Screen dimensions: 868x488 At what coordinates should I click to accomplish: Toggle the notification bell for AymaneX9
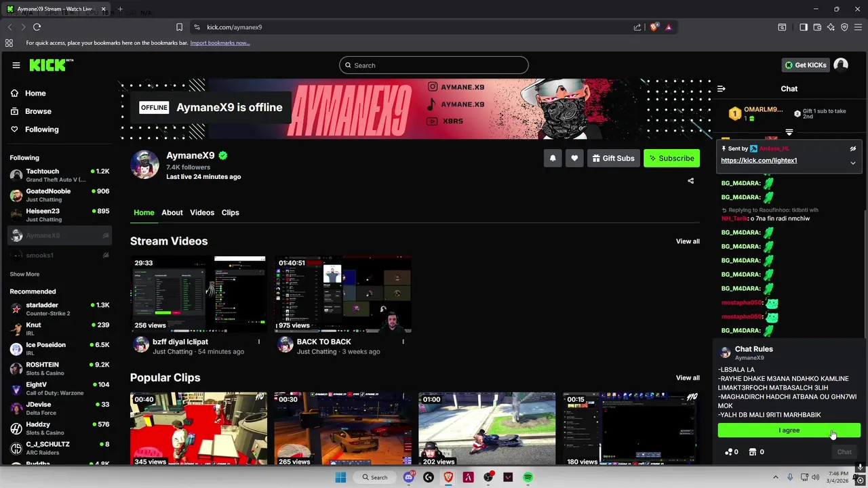[553, 158]
